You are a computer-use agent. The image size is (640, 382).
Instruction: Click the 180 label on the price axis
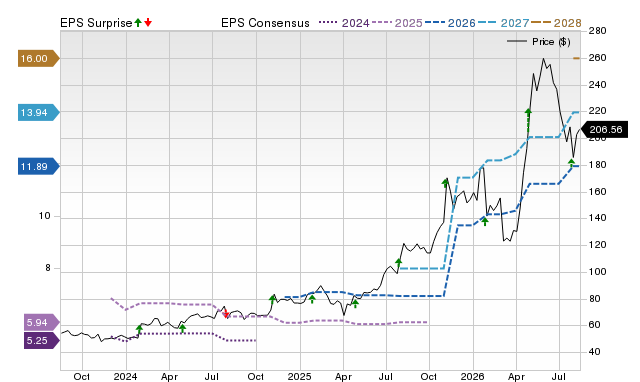598,164
